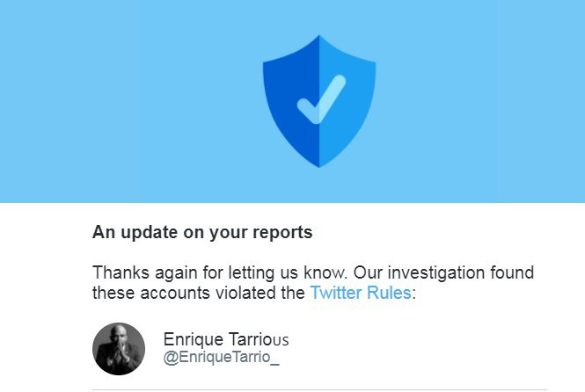Click Enrique Tarrio's profile picture
585x392 pixels.
click(x=119, y=349)
